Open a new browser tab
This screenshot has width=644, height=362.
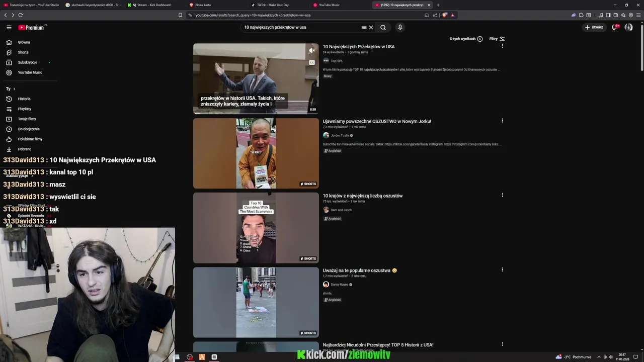(438, 5)
